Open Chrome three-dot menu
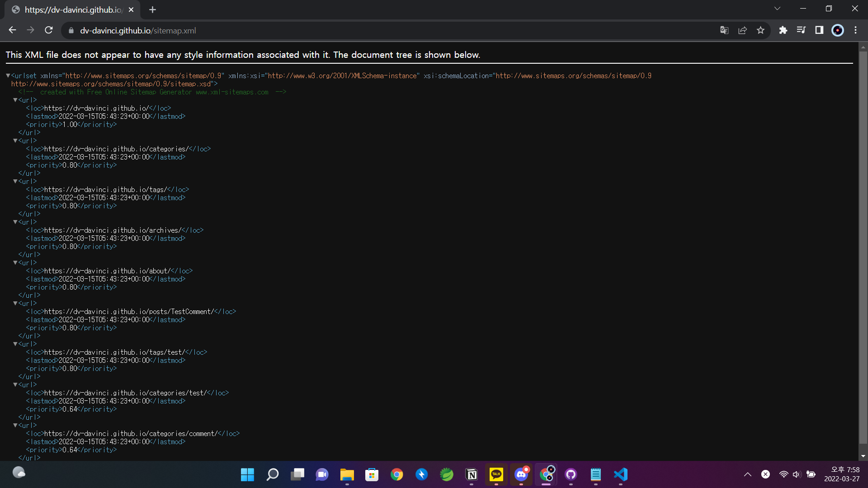 855,30
